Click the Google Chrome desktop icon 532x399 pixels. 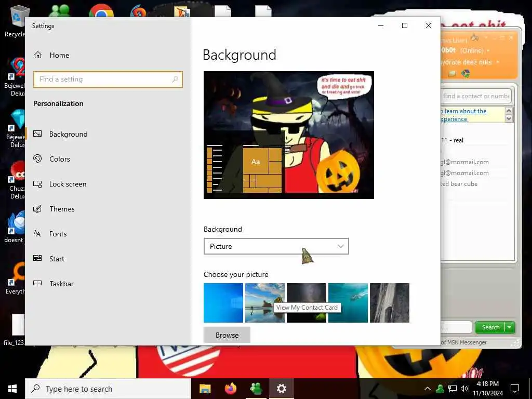tap(101, 11)
